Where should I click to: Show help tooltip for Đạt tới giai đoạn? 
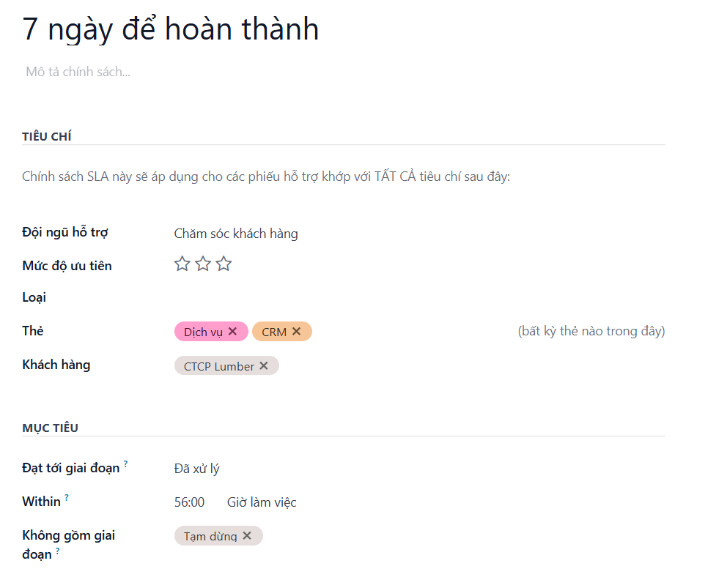tap(125, 464)
